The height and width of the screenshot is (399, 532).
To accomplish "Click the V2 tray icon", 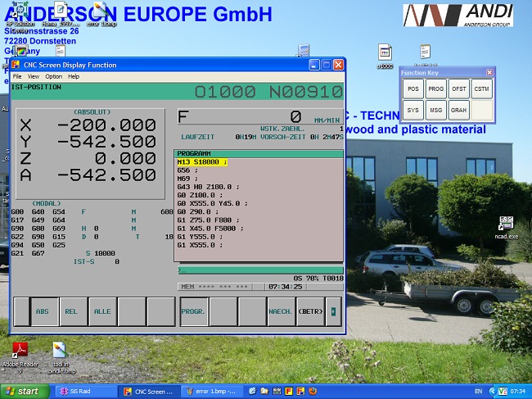I will [x=503, y=391].
